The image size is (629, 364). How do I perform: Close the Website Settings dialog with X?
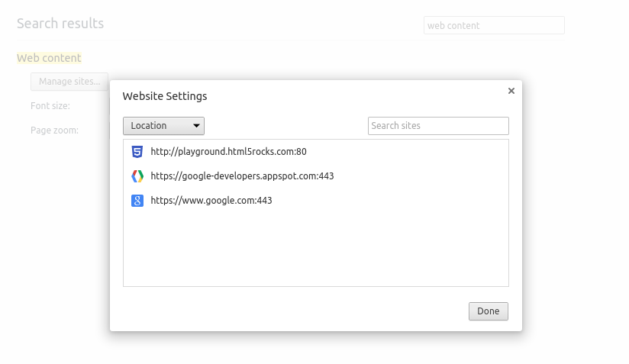511,91
